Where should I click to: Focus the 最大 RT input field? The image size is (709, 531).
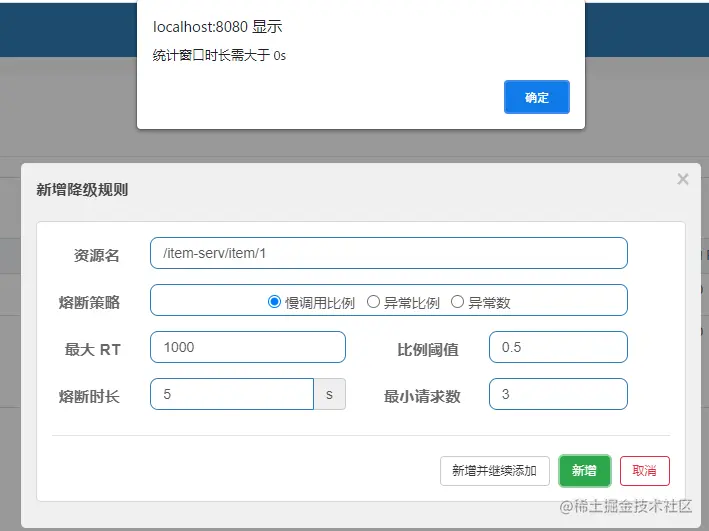[248, 347]
